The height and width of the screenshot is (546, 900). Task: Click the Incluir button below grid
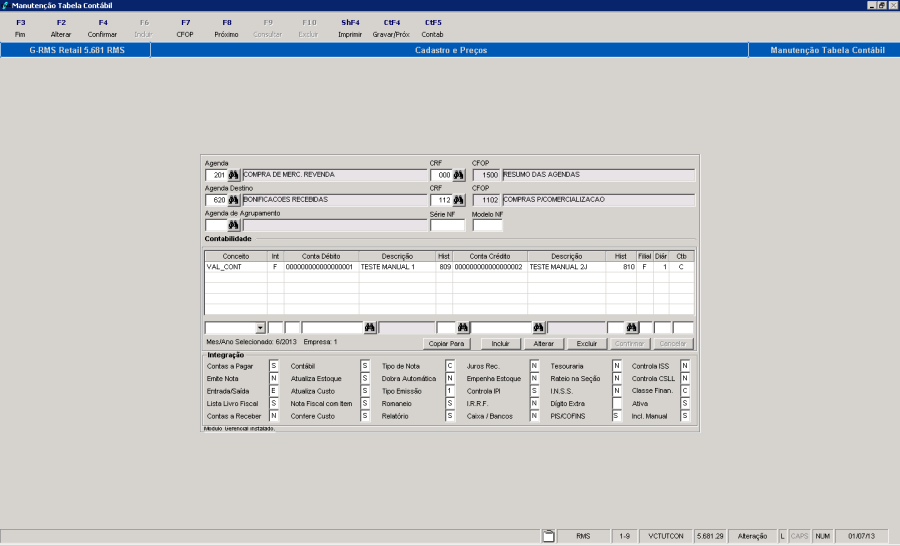point(500,343)
